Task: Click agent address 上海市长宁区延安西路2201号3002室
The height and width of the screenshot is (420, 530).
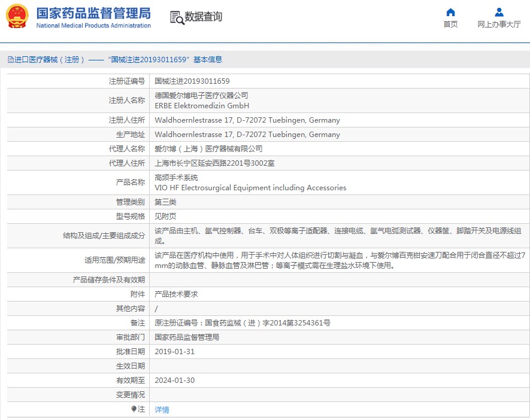Action: pyautogui.click(x=214, y=163)
